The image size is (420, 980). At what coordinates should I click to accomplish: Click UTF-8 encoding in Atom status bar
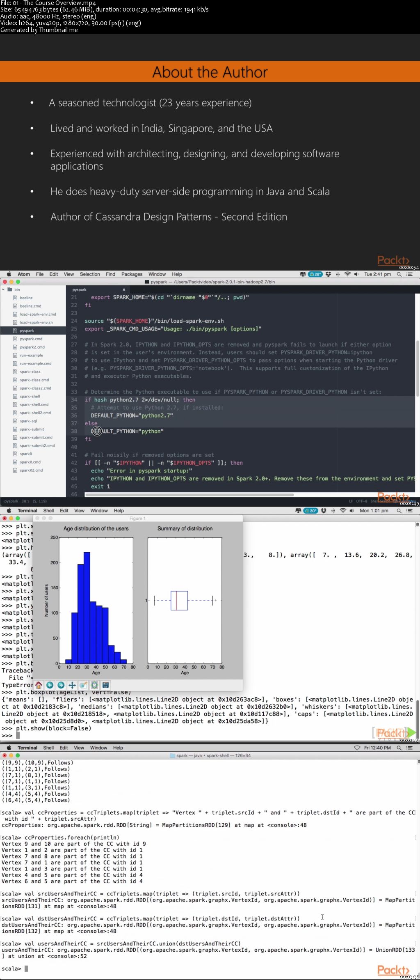coord(361,501)
